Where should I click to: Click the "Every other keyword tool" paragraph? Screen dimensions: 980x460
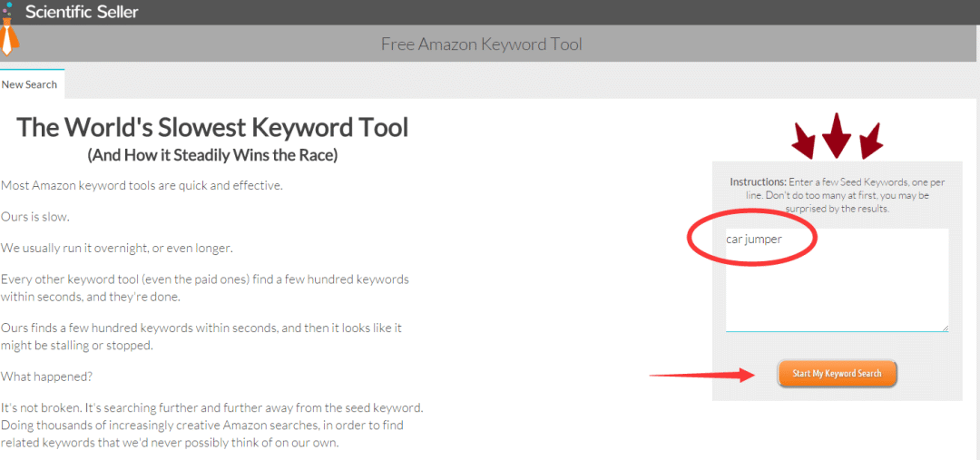click(x=204, y=288)
